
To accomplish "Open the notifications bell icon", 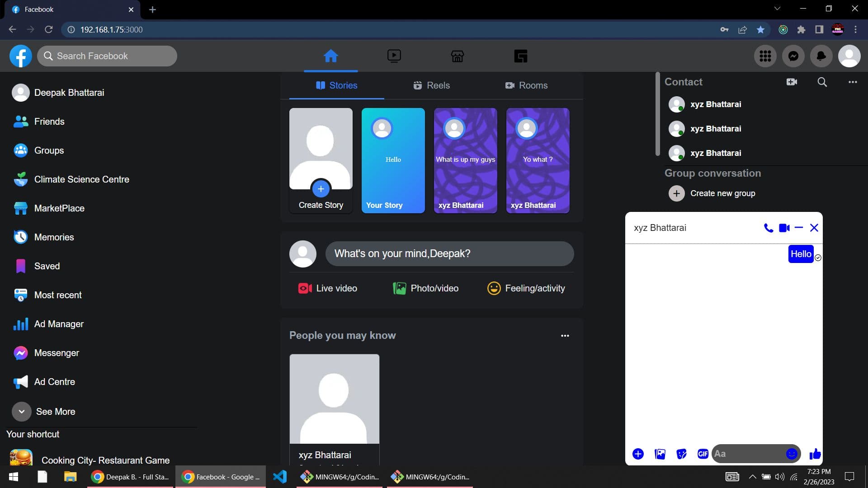I will (x=821, y=56).
